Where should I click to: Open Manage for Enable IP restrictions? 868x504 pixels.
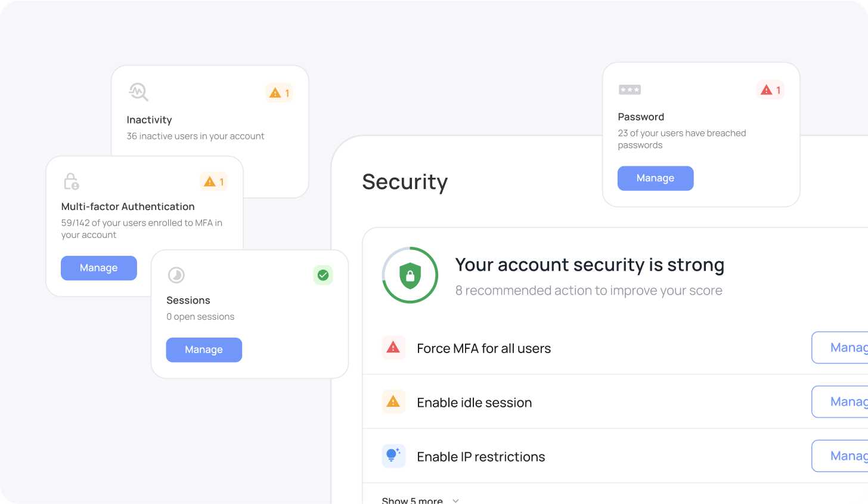840,456
